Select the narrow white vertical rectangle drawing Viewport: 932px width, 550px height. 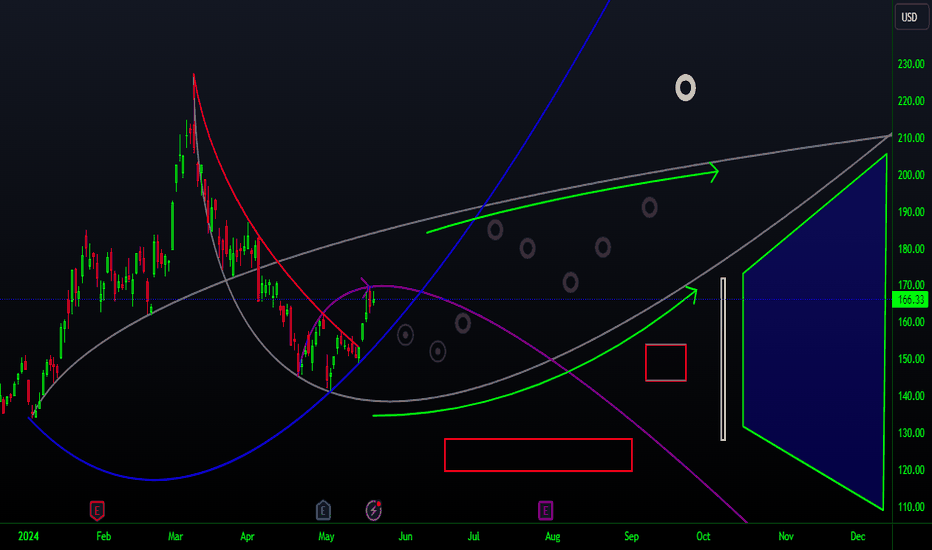723,359
